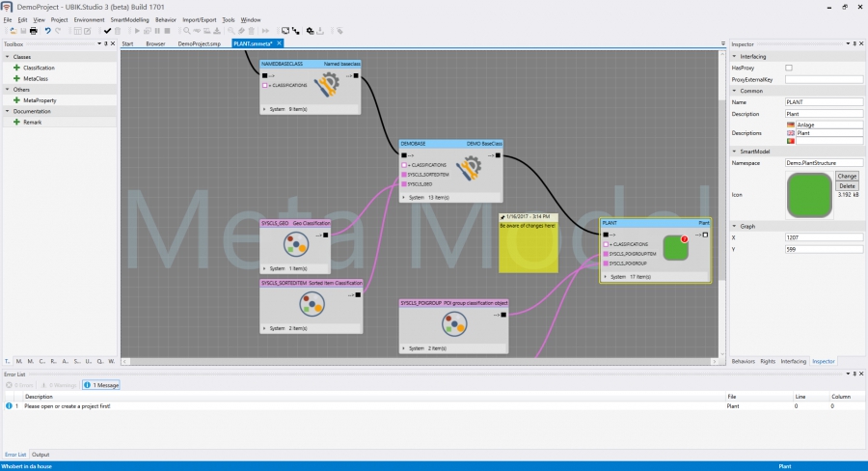868x471 pixels.
Task: Click the green icon inside PLANT node
Action: pyautogui.click(x=675, y=248)
